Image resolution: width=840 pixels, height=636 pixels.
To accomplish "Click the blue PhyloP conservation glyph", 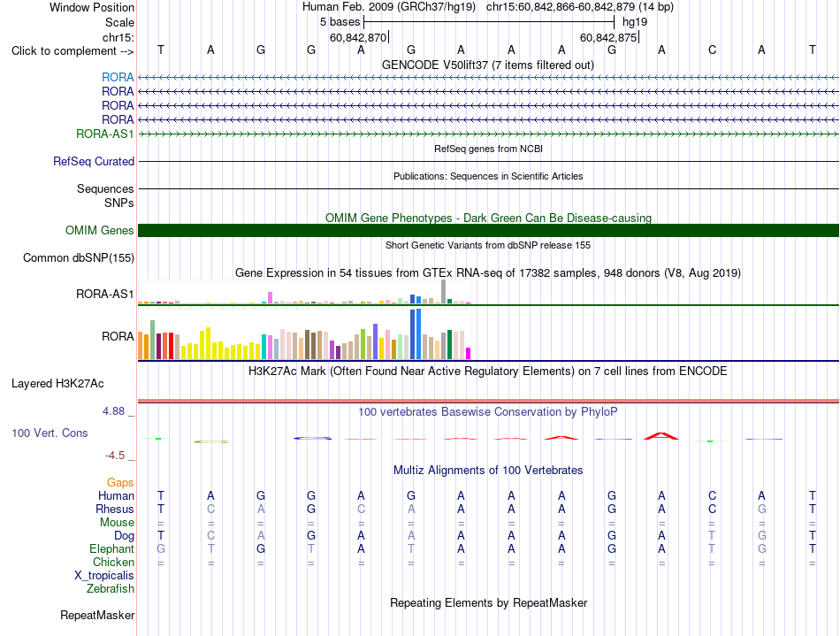I will 312,438.
